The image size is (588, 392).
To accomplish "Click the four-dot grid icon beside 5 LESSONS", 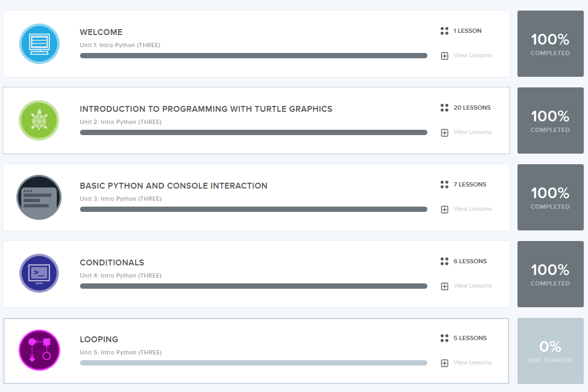I will [x=444, y=338].
